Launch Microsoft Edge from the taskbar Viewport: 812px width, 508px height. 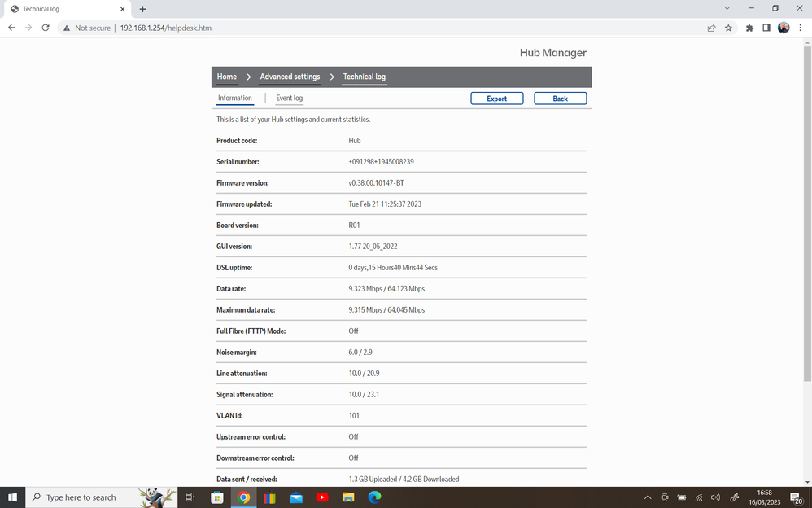374,497
